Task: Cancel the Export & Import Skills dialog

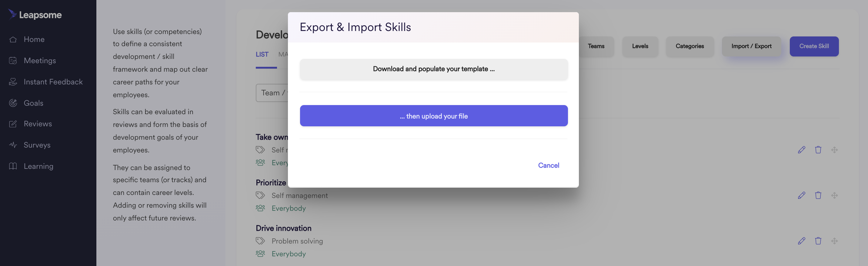Action: click(548, 165)
